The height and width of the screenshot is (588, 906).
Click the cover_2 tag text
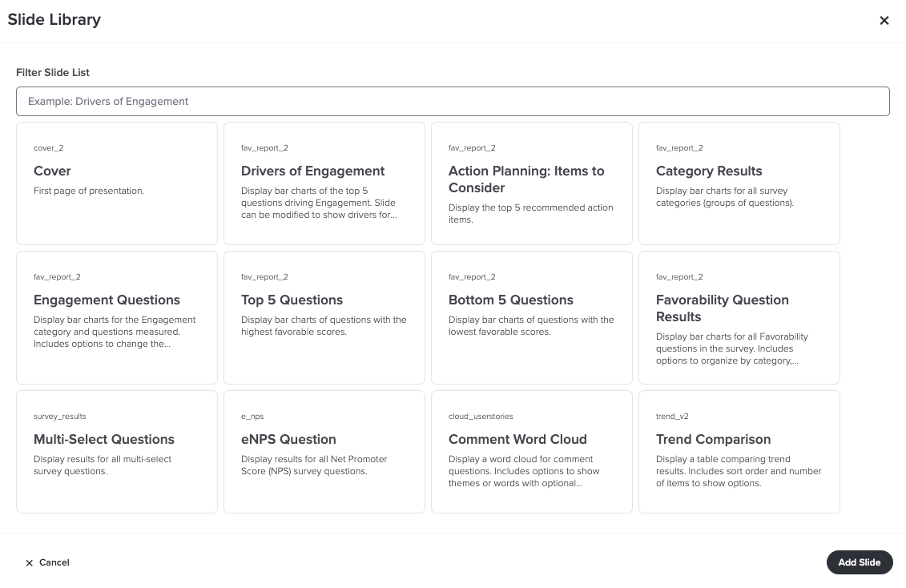click(49, 148)
